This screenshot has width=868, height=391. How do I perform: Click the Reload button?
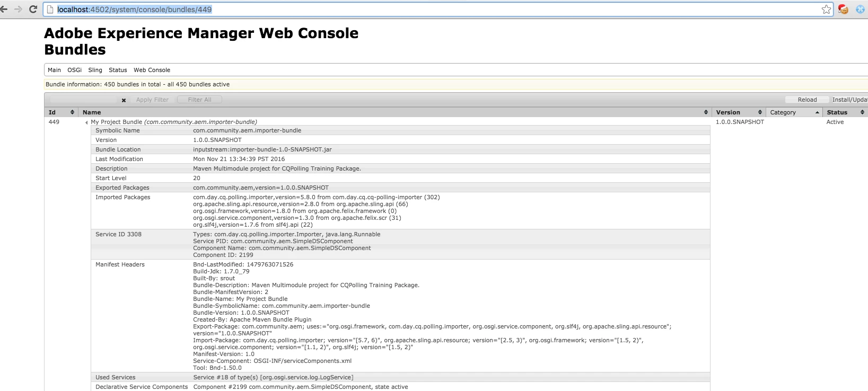click(807, 100)
